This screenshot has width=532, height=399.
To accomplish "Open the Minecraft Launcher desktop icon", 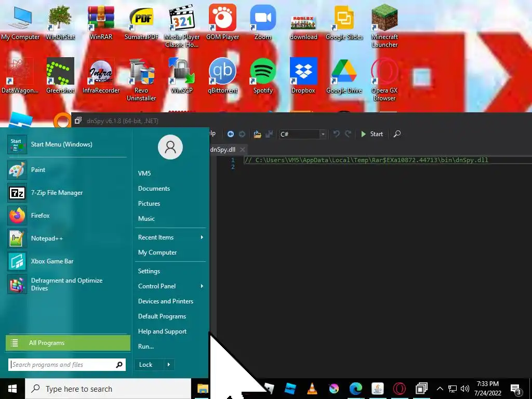I will pos(384,25).
